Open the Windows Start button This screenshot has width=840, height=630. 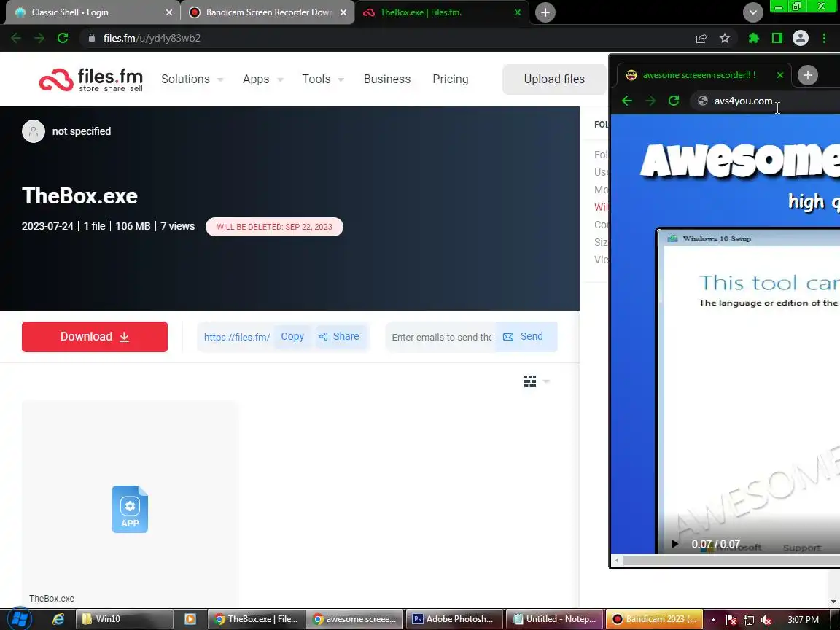(19, 619)
